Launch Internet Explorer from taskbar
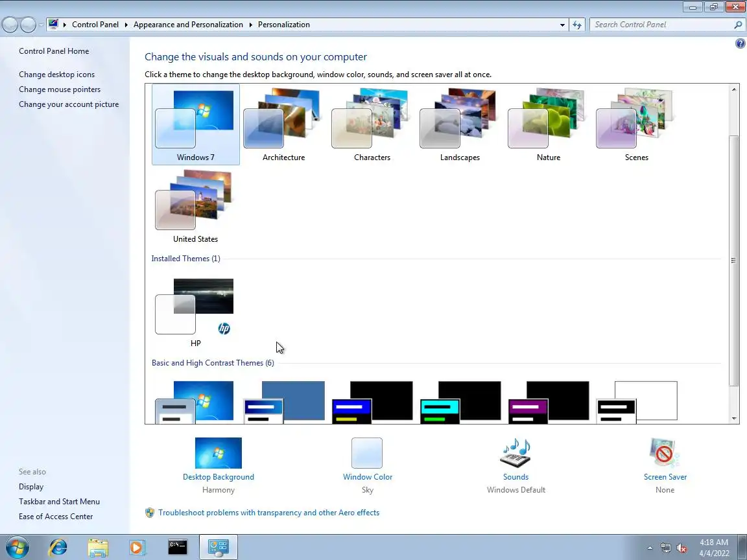 tap(58, 547)
